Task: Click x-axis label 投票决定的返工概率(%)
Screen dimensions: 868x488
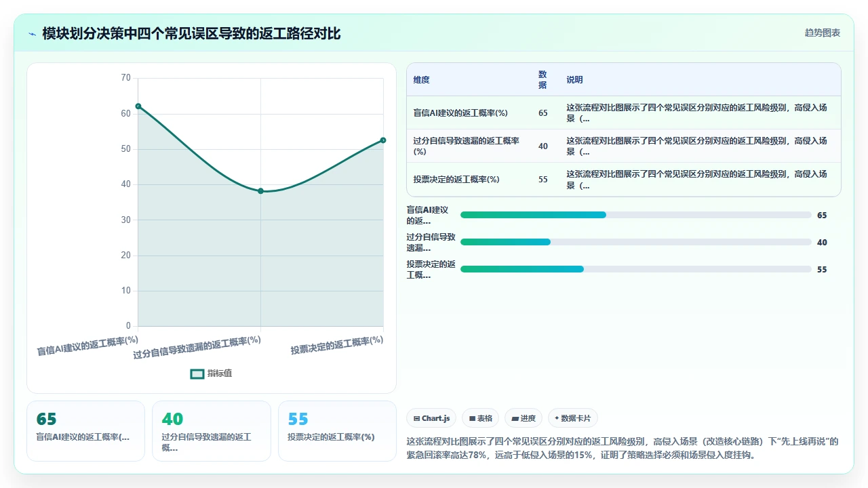Action: point(337,346)
